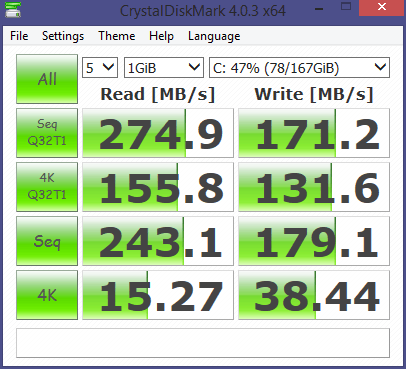The width and height of the screenshot is (406, 369).
Task: Click the 4K write result 38.44
Action: [314, 295]
